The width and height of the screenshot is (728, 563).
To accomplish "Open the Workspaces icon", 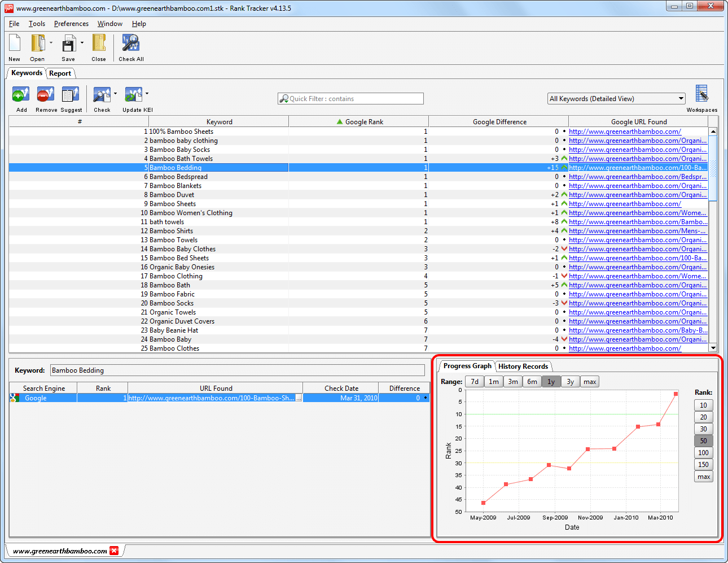I will point(701,93).
